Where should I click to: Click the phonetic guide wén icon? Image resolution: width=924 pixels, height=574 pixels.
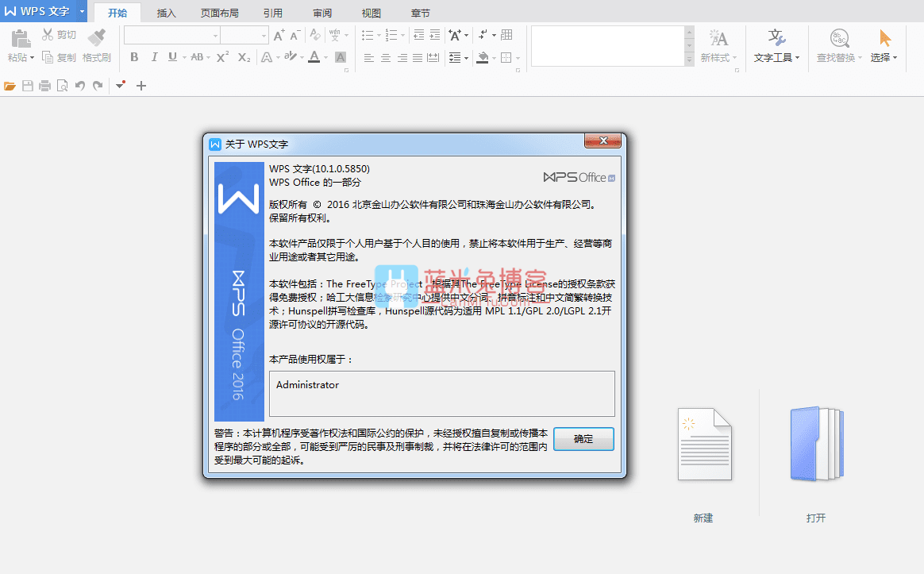pos(335,36)
